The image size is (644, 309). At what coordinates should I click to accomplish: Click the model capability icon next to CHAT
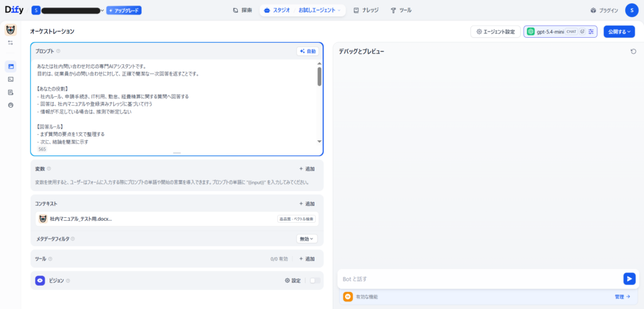click(x=582, y=31)
